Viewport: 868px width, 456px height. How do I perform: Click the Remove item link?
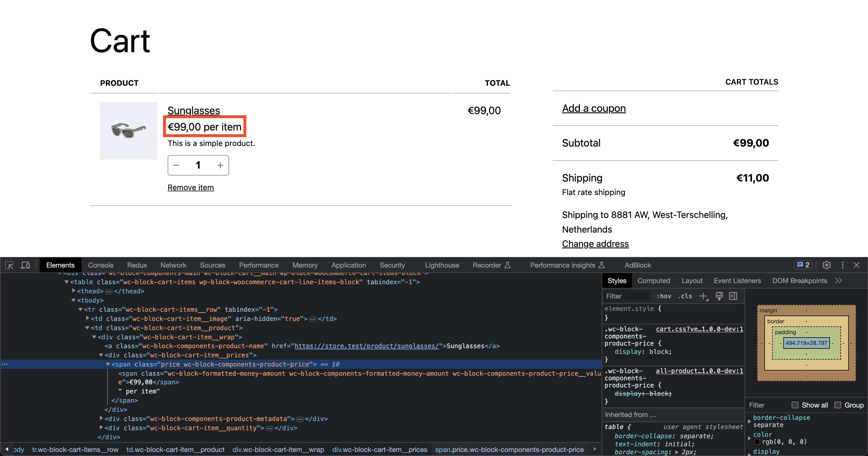[x=190, y=187]
